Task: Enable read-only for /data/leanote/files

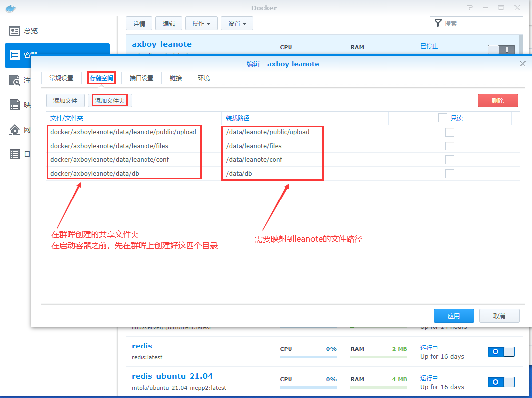Action: click(449, 146)
